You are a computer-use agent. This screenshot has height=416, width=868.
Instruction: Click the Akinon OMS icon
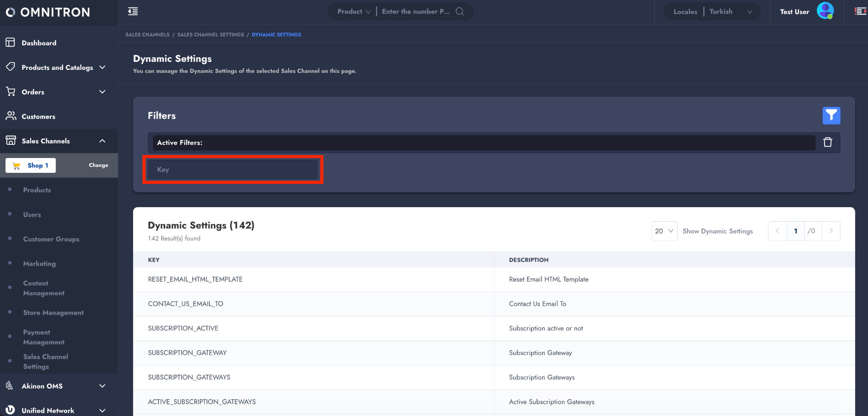coord(9,385)
